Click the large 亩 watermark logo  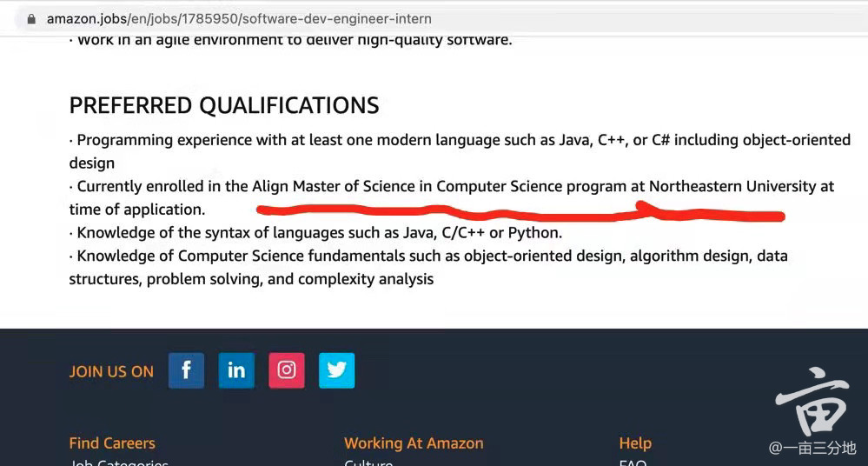(x=812, y=401)
